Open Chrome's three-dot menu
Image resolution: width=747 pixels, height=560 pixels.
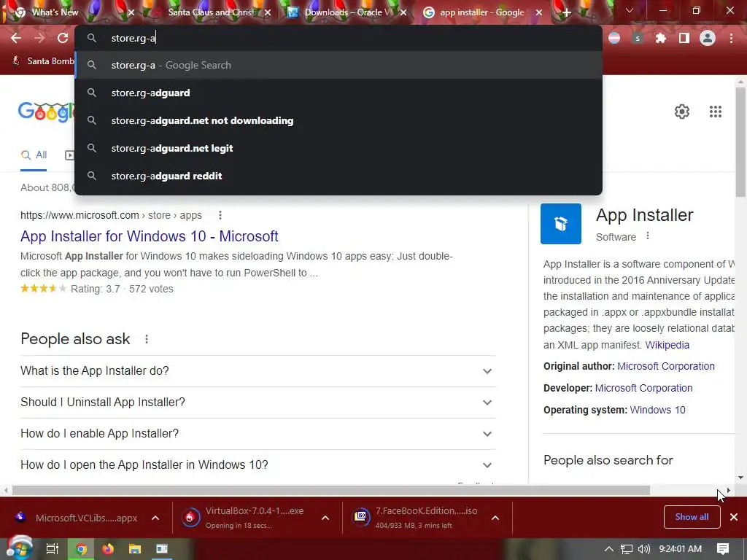coord(731,38)
